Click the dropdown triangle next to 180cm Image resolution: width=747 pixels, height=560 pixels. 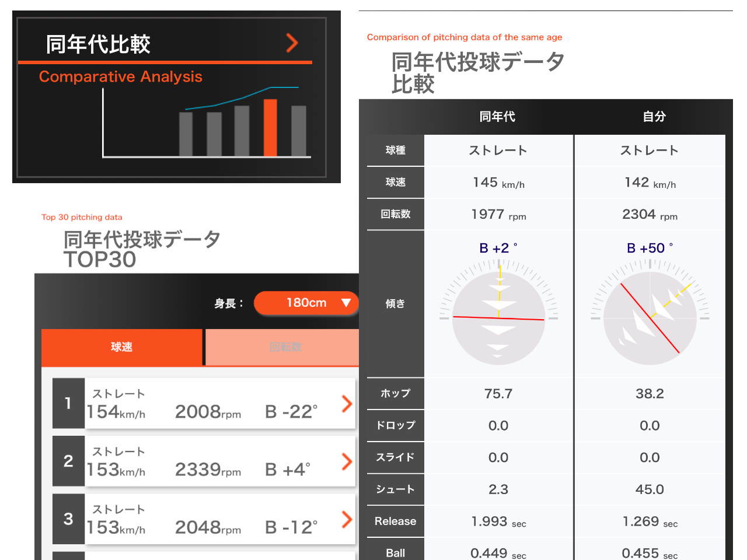(x=346, y=303)
